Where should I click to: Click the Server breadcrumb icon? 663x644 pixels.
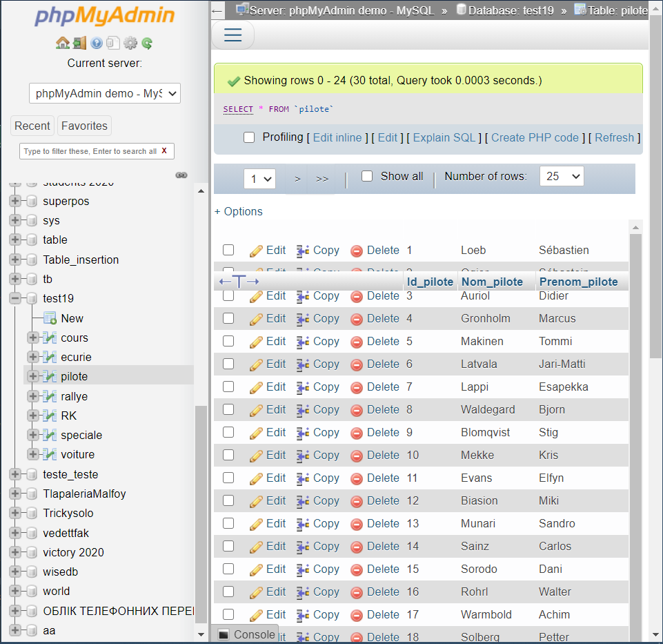pos(242,9)
